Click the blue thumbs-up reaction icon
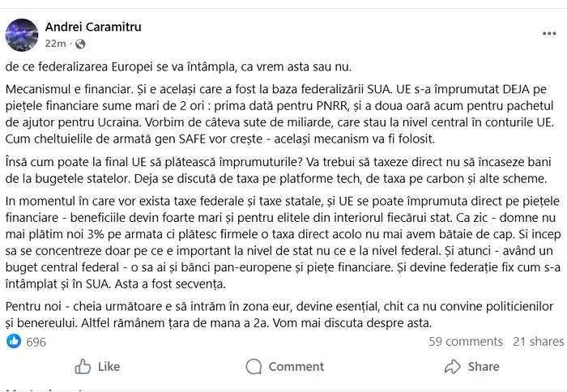This screenshot has height=392, width=567. pyautogui.click(x=14, y=342)
